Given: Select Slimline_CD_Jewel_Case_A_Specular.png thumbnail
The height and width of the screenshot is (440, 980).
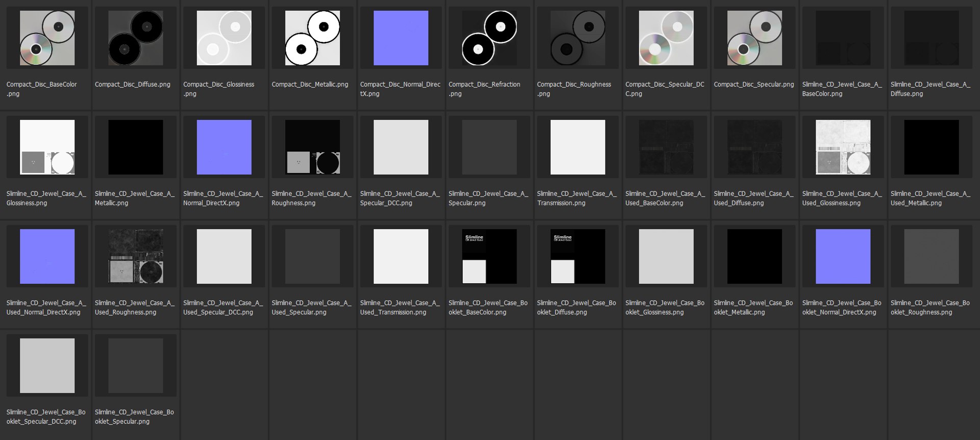Looking at the screenshot, I should coord(489,147).
